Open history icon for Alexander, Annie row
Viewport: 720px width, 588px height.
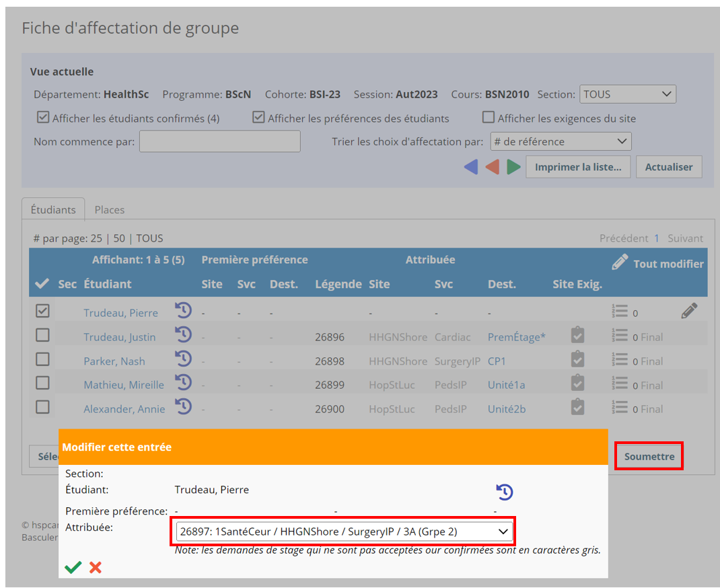183,406
